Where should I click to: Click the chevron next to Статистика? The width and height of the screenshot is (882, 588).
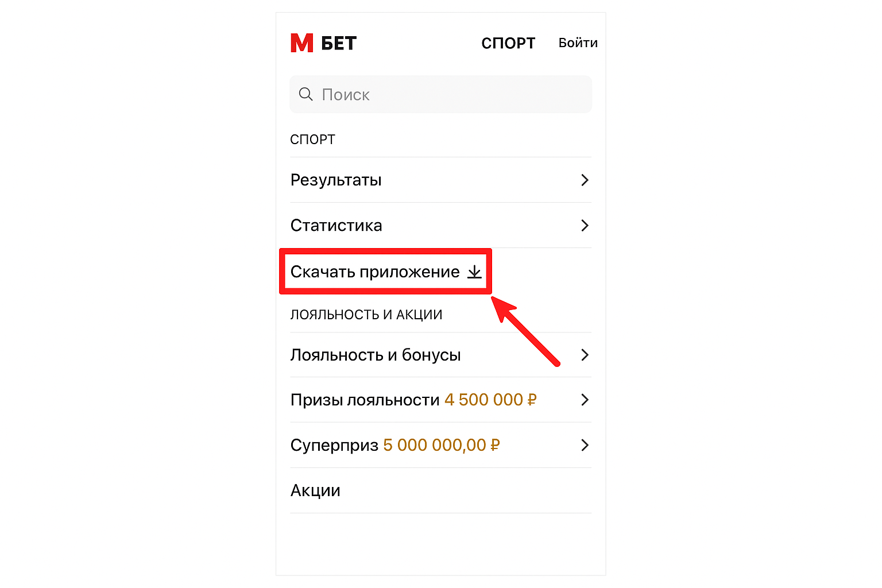tap(585, 225)
